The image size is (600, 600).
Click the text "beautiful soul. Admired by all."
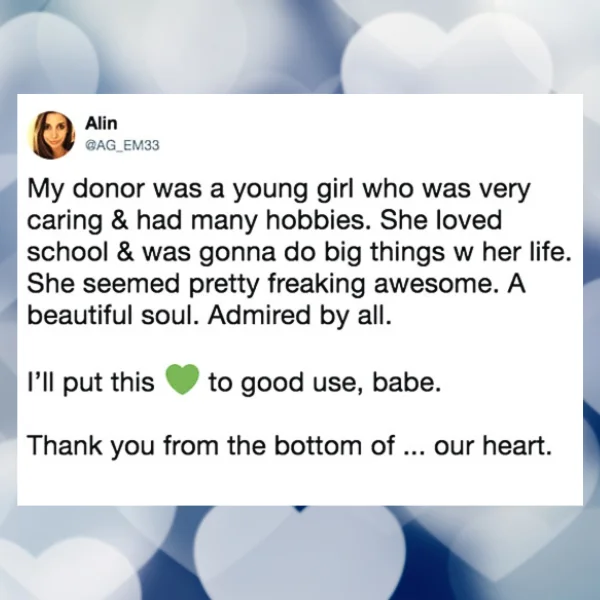(210, 316)
